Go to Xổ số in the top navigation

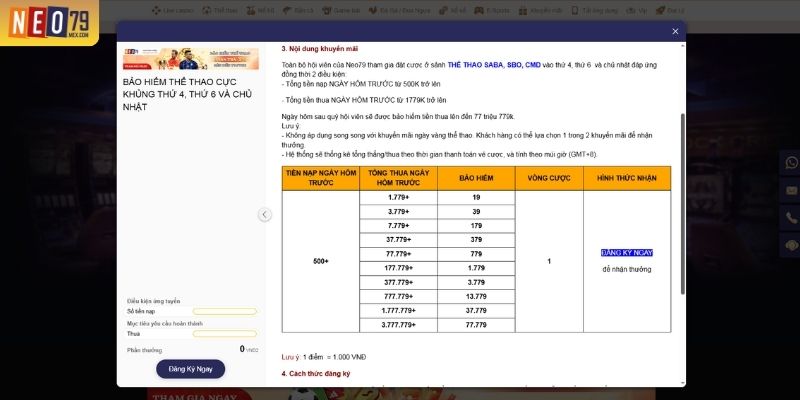(x=452, y=10)
